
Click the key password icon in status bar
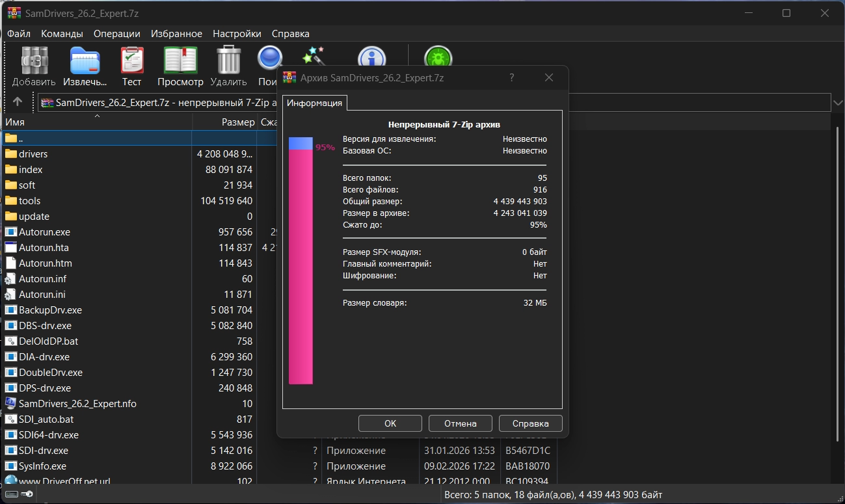[27, 494]
